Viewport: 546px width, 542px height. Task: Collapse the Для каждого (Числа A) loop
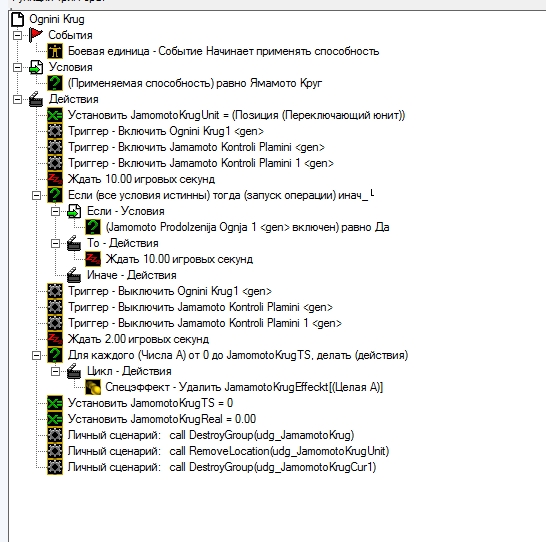click(36, 355)
